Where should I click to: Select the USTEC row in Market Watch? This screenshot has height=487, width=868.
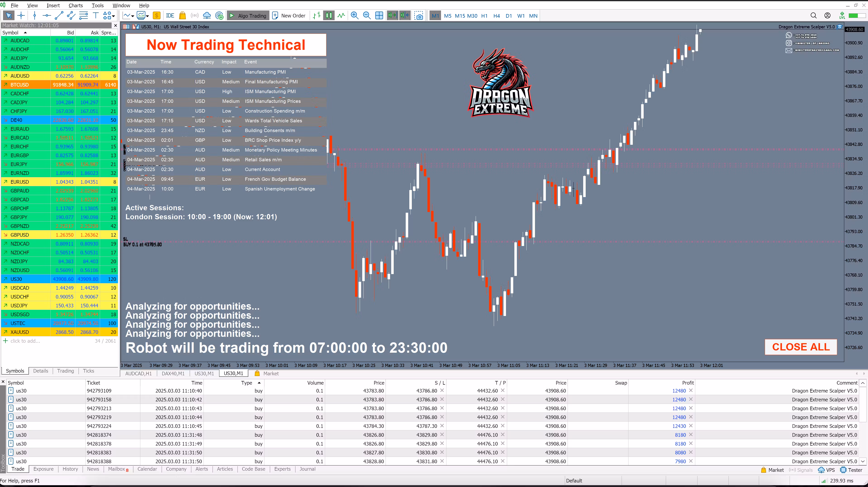click(60, 323)
